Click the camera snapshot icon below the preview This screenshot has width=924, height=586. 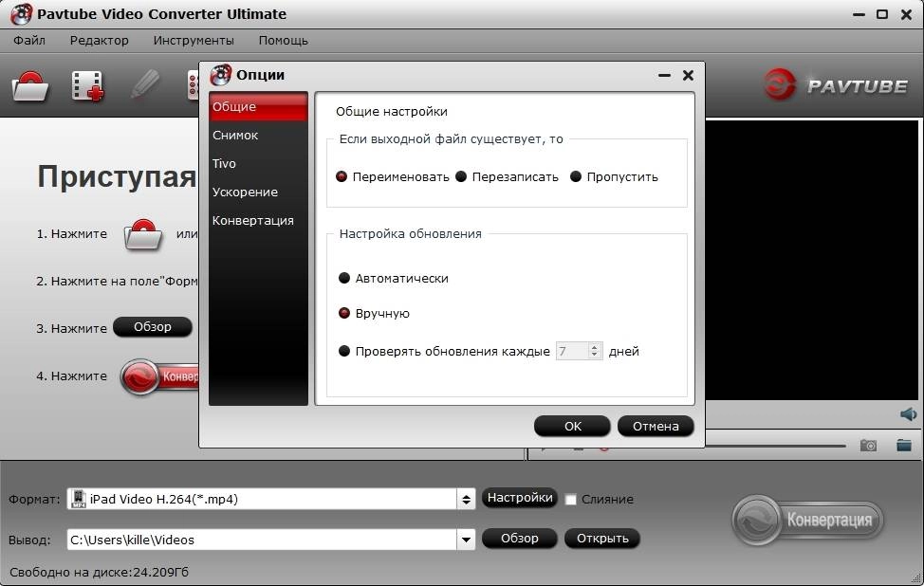coord(868,446)
